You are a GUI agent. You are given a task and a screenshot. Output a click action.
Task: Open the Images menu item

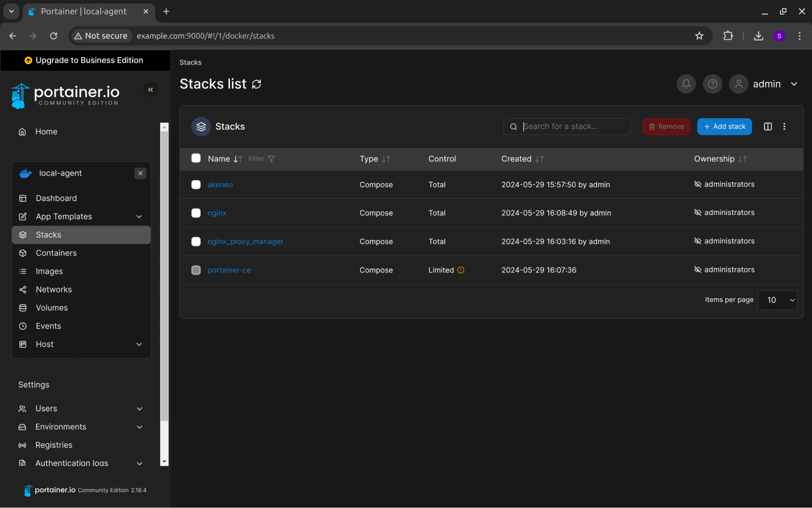81,271
